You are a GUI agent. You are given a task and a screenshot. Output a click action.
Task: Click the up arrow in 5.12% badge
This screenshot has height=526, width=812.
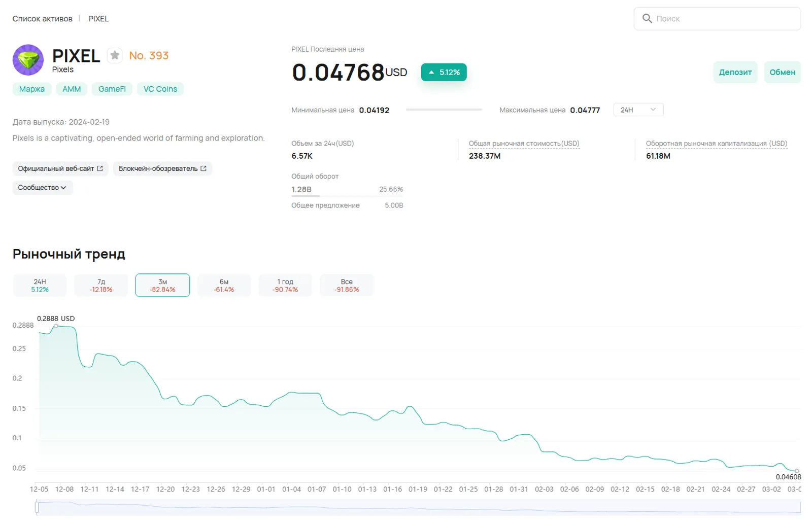(431, 73)
